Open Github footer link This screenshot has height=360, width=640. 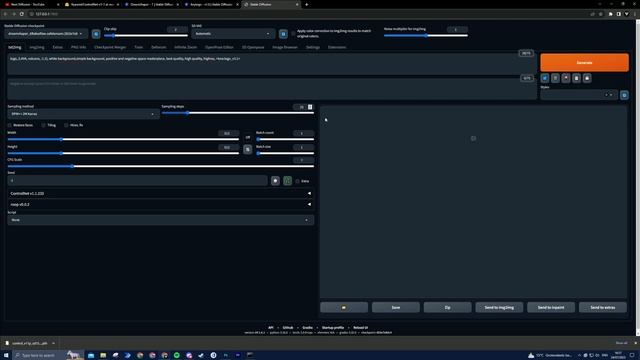coord(288,328)
